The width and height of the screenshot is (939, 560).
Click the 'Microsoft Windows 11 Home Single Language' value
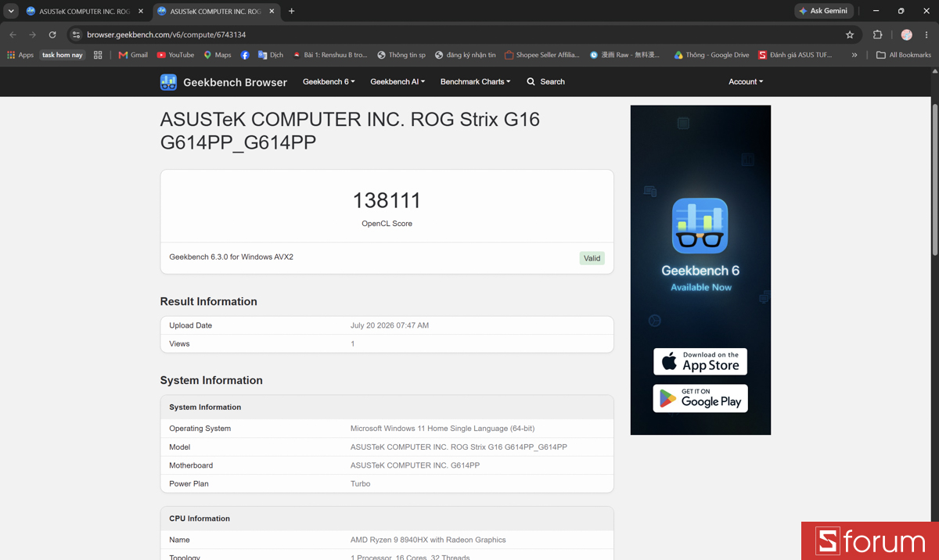coord(443,429)
